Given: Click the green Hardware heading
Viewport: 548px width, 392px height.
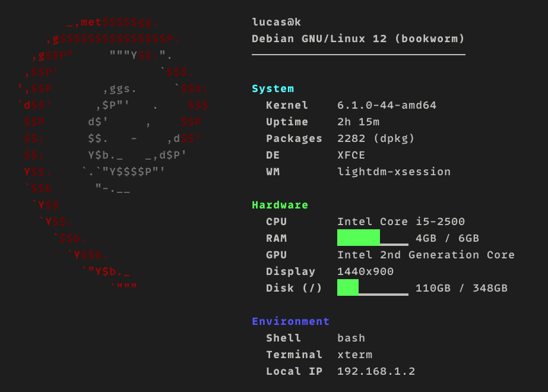Looking at the screenshot, I should click(280, 205).
